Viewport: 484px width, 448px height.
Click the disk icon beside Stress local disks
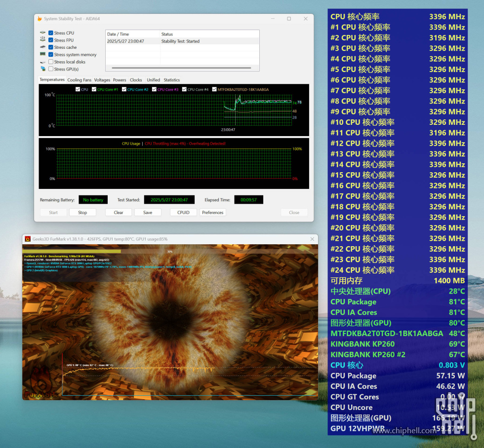pyautogui.click(x=42, y=62)
